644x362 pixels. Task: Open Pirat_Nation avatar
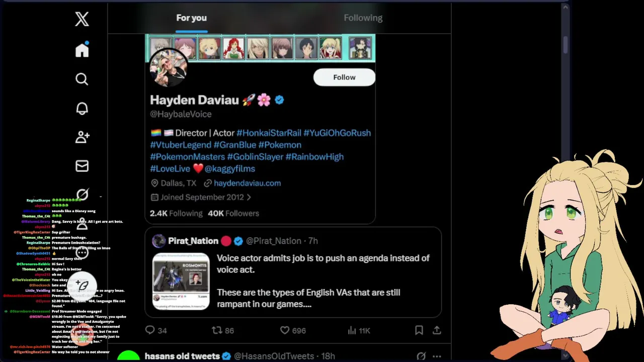tap(159, 241)
